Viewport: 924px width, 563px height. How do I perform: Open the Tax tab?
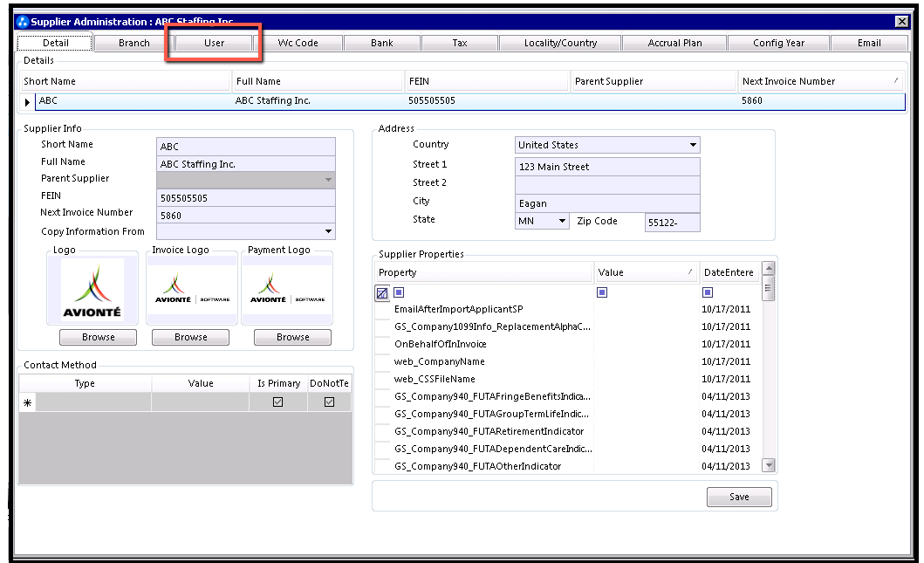click(460, 43)
